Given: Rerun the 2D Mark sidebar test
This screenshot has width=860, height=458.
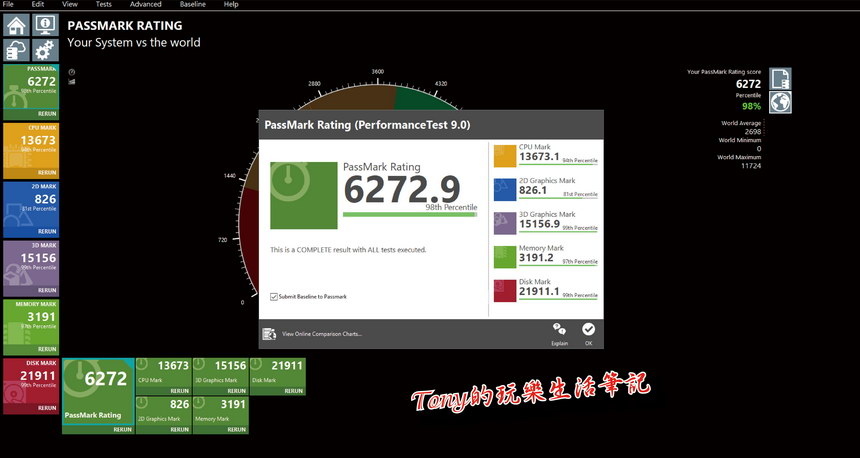Looking at the screenshot, I should [47, 231].
